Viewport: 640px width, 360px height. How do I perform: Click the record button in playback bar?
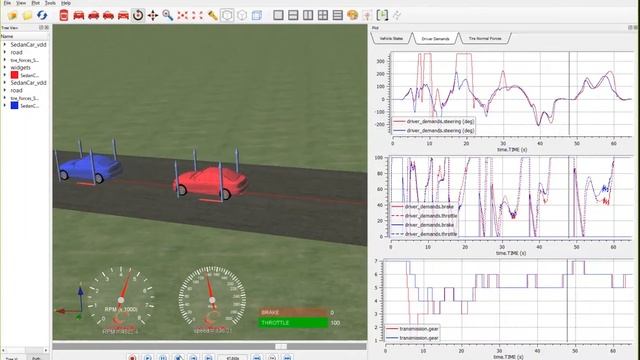[132, 358]
